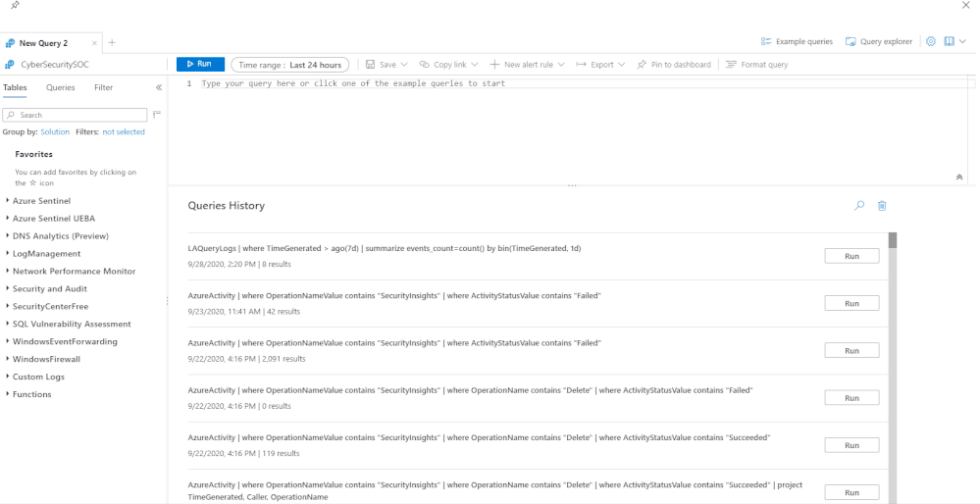The width and height of the screenshot is (980, 504).
Task: Expand WindowsFirewall node
Action: pos(7,359)
